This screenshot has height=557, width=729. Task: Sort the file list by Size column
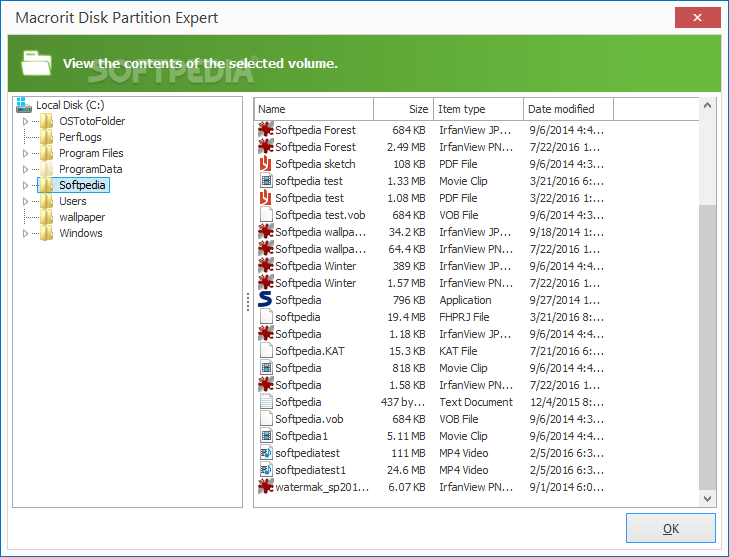pos(403,109)
